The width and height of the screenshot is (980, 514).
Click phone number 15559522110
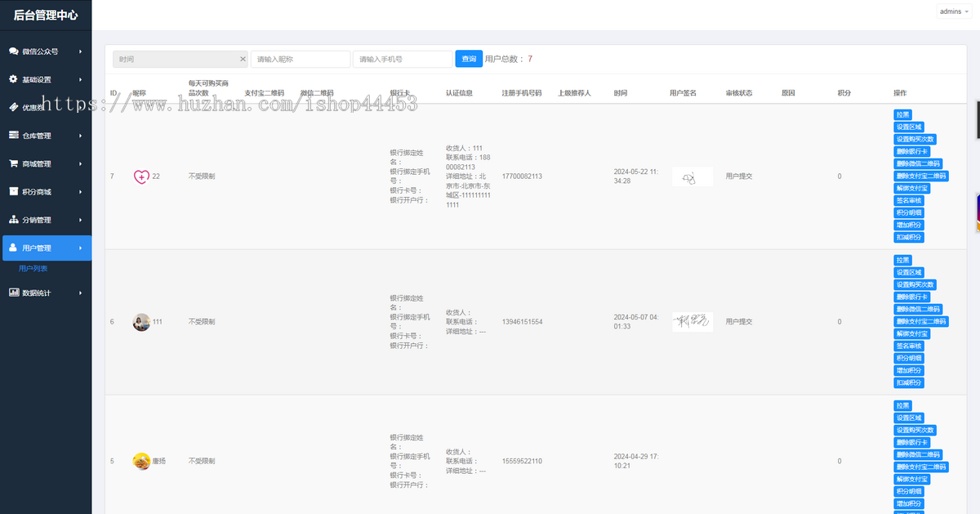pyautogui.click(x=522, y=461)
